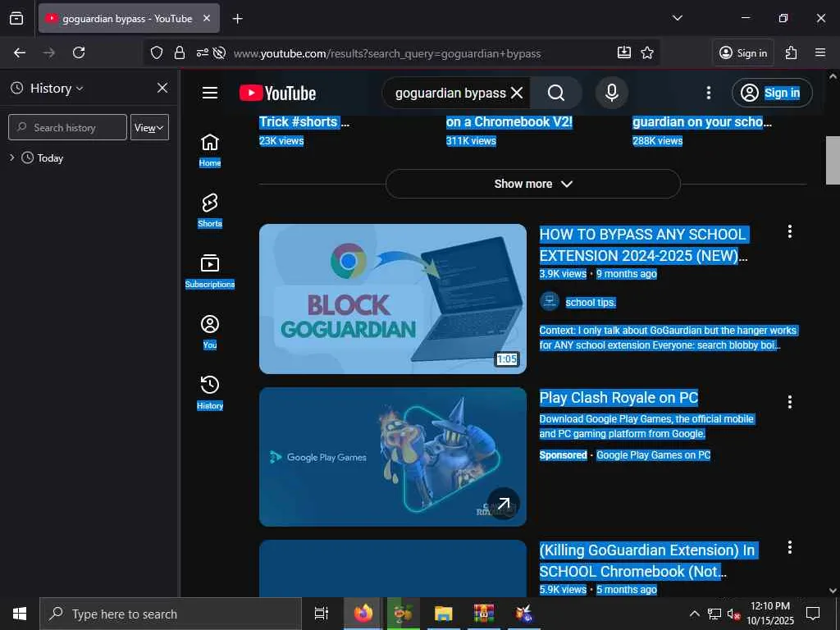840x630 pixels.
Task: Open ad options menu for Clash Royale ad
Action: click(790, 402)
